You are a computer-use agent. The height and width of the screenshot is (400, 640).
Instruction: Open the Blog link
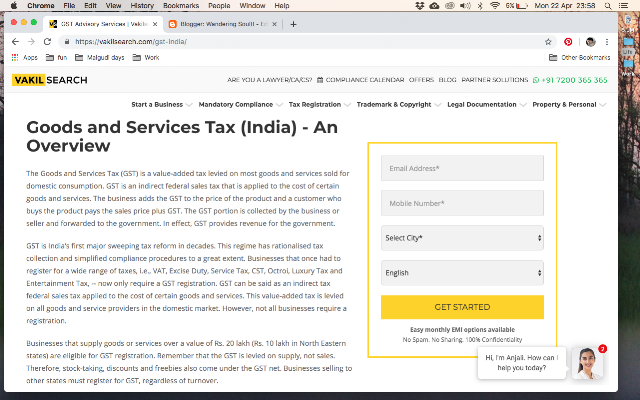tap(447, 80)
